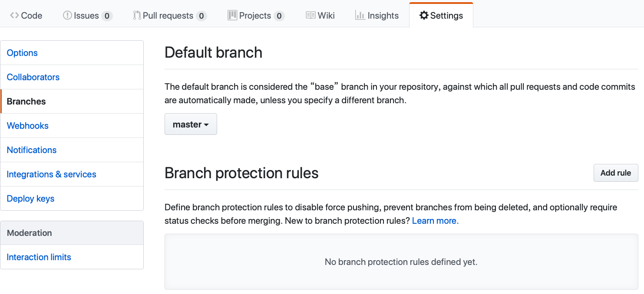The image size is (644, 294).
Task: Switch to the Pull requests tab
Action: [x=168, y=16]
